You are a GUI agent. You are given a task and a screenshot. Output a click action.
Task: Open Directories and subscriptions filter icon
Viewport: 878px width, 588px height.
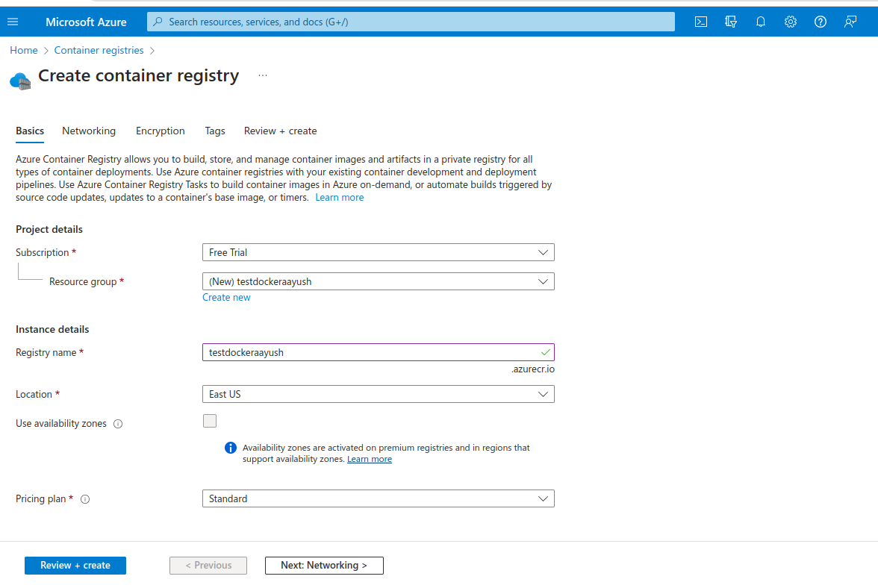click(731, 22)
